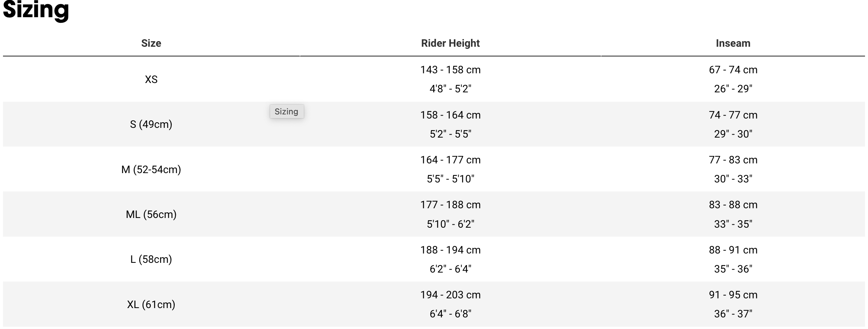Click the 5'2" - 5'5" height value

450,134
